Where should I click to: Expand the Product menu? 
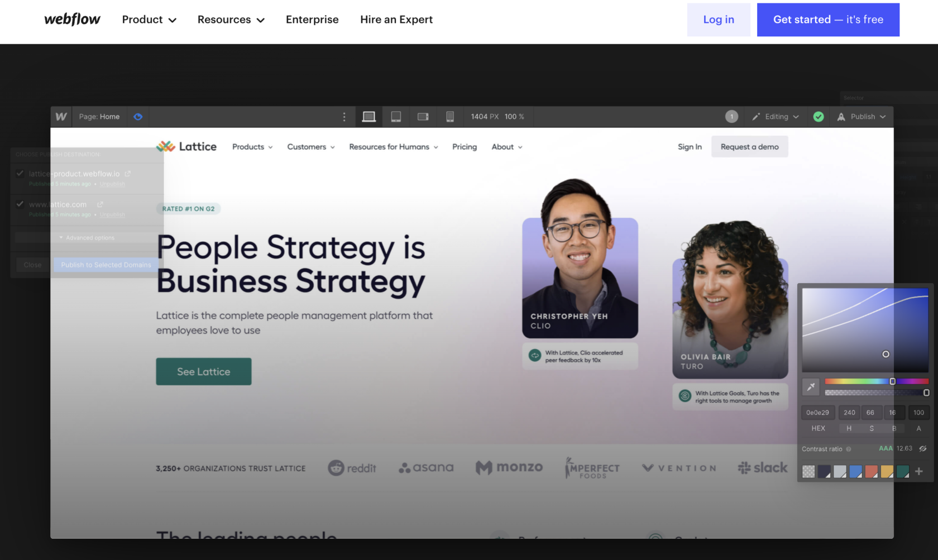(x=149, y=20)
